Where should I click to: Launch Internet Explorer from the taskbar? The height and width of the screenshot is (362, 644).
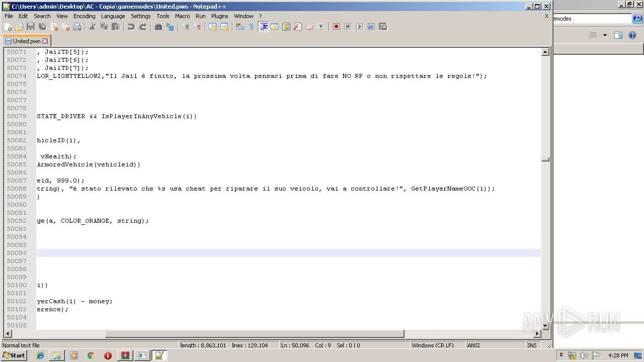40,355
